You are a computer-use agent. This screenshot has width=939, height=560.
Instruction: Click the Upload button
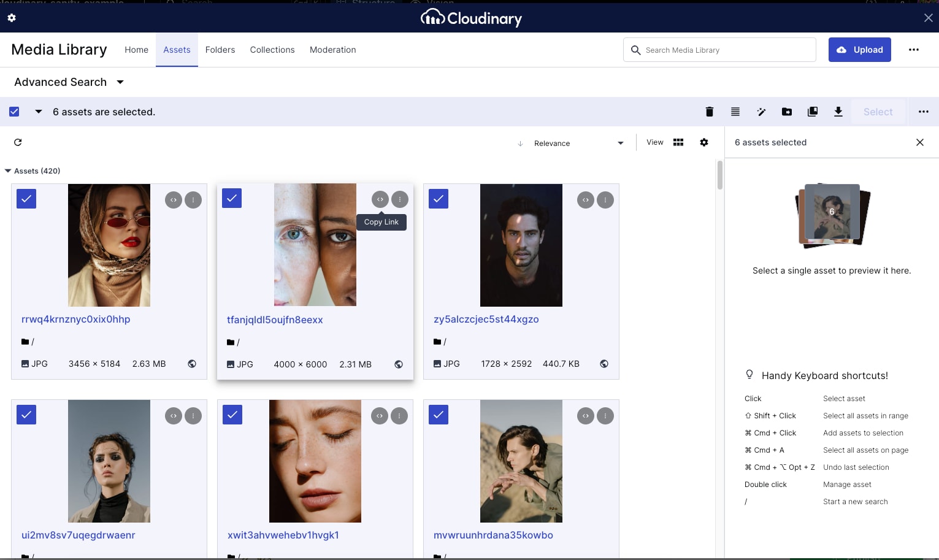[x=859, y=50]
